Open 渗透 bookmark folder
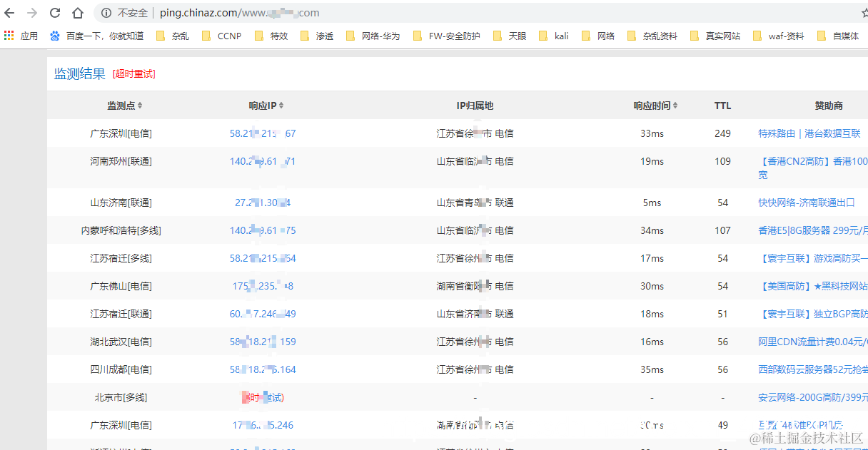Image resolution: width=868 pixels, height=450 pixels. 317,36
